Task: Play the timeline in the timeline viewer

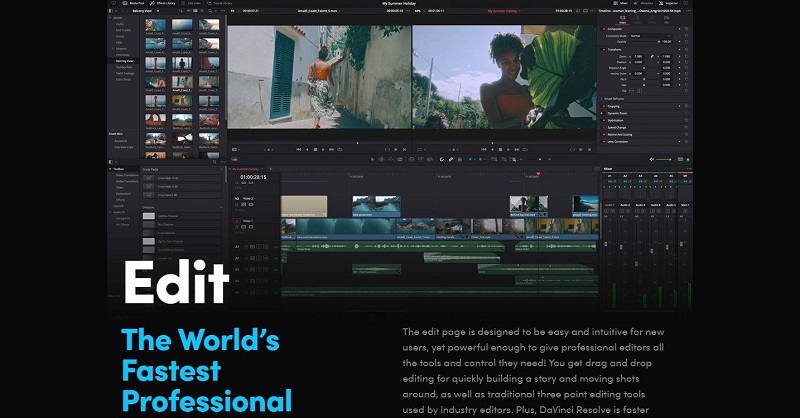Action: coord(508,150)
